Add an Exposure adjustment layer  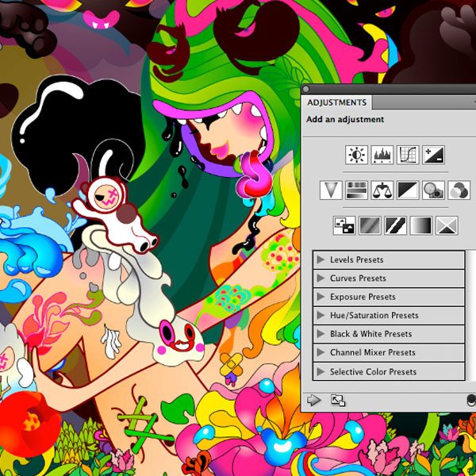point(433,155)
